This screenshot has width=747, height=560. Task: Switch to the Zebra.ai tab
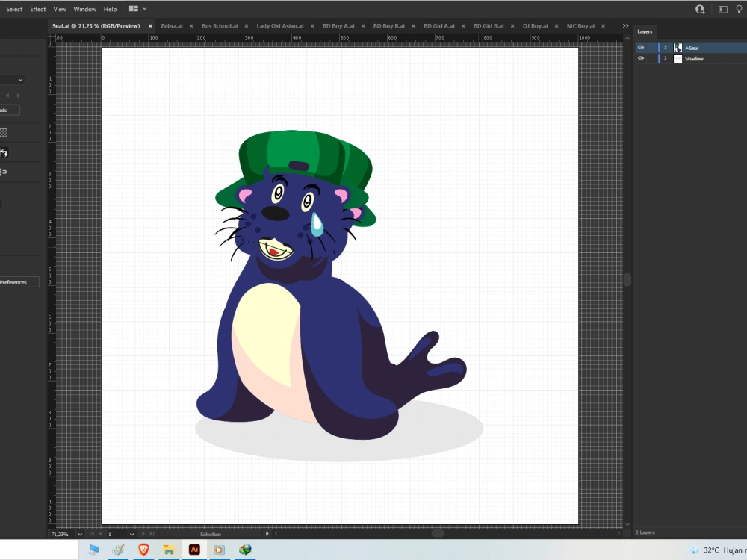coord(172,25)
